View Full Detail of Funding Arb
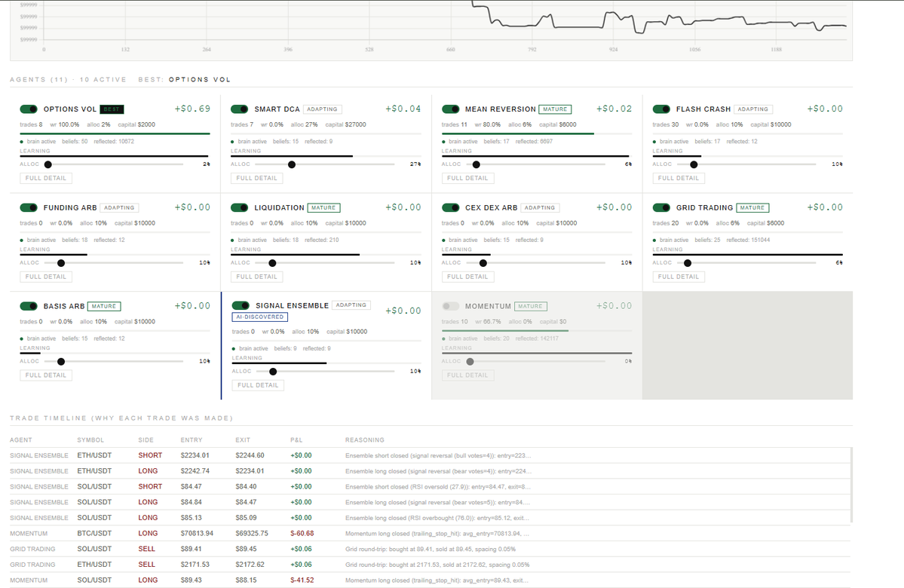This screenshot has height=588, width=904. (x=45, y=277)
